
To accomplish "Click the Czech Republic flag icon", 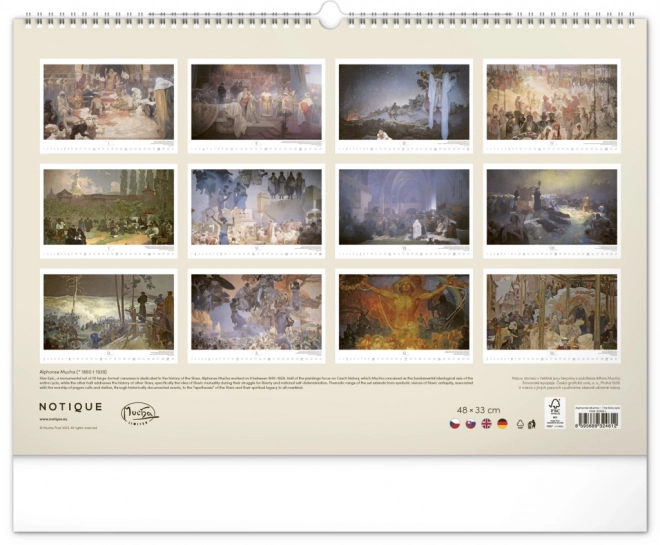I will coord(455,424).
